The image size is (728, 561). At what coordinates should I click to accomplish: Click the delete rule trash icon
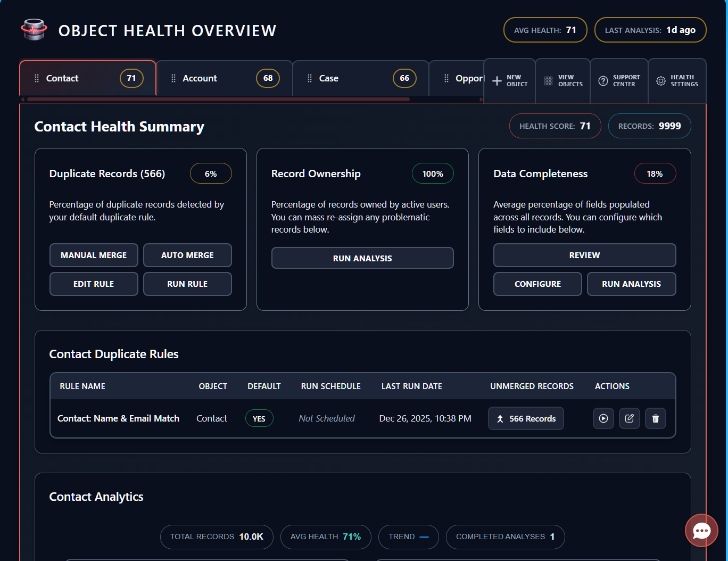coord(655,418)
